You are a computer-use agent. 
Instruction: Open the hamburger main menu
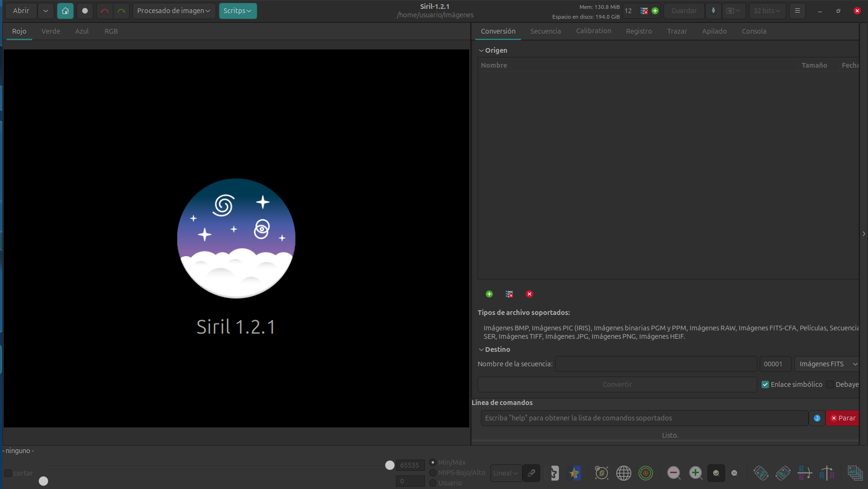(797, 11)
